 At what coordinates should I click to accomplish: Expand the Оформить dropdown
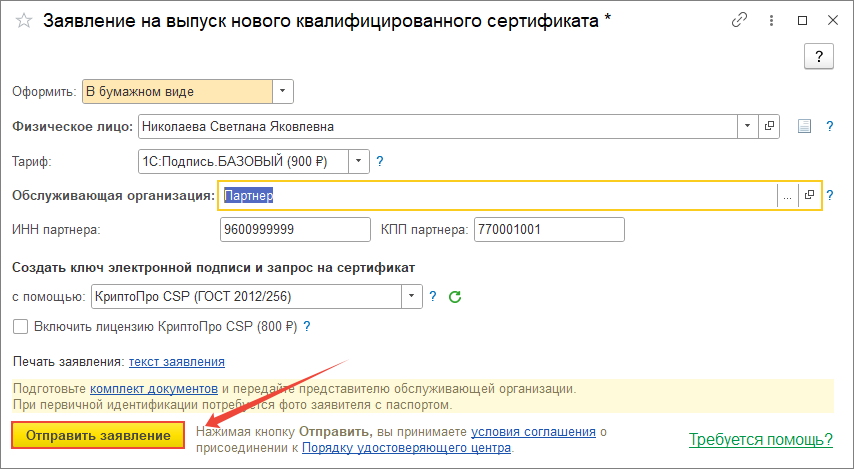pyautogui.click(x=283, y=92)
